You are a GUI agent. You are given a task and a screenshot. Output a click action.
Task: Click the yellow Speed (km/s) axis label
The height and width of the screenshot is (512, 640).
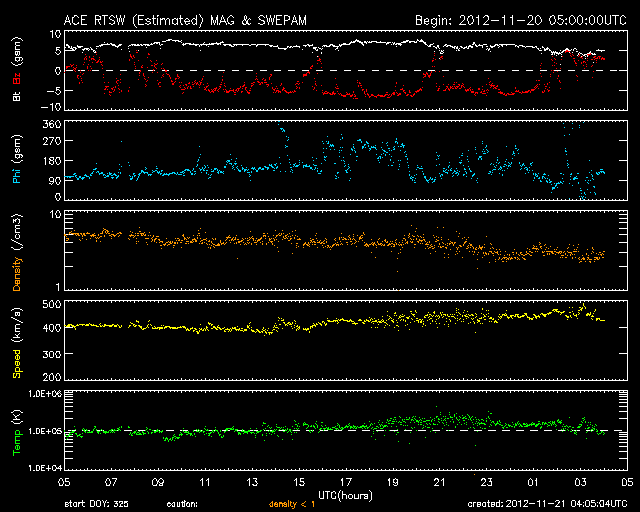[x=16, y=340]
